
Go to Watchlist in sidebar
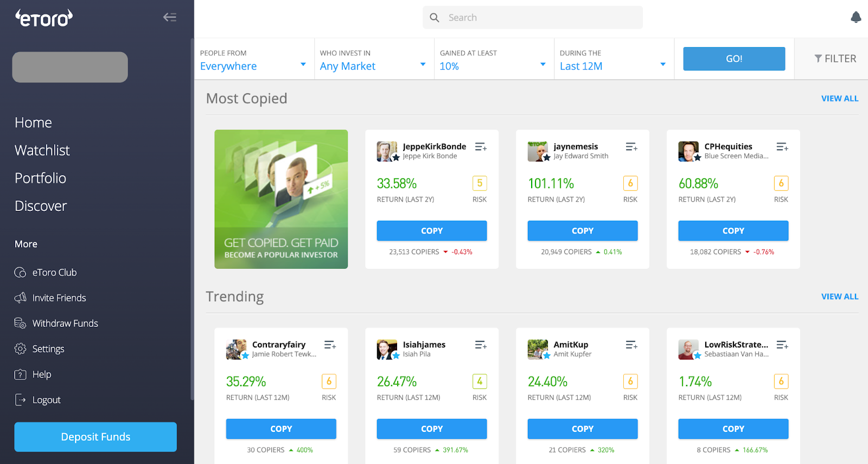point(42,150)
